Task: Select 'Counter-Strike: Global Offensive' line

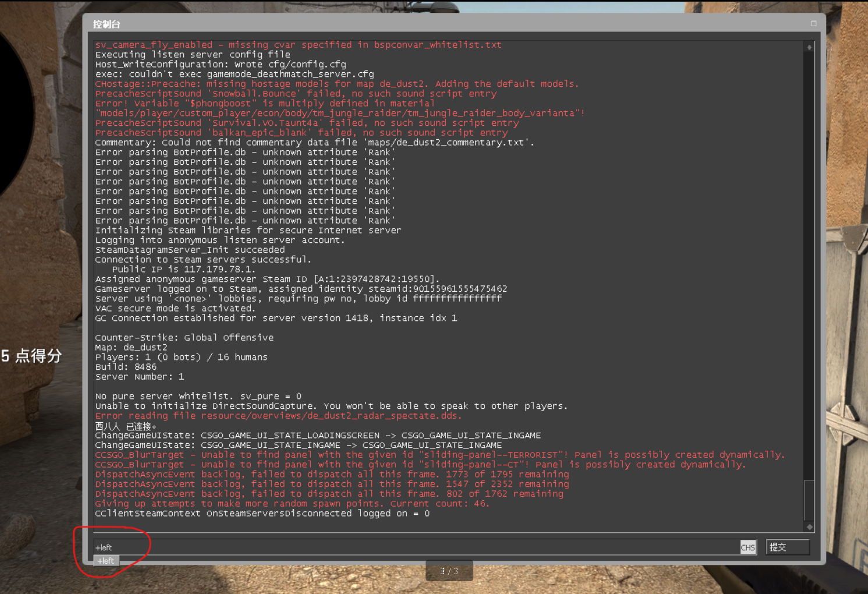Action: [x=184, y=338]
